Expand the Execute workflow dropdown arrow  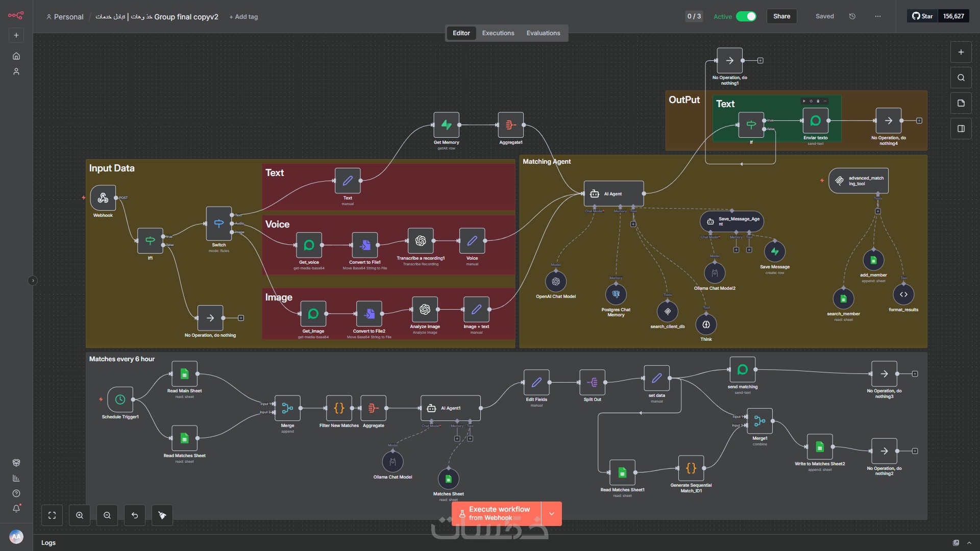pos(551,514)
